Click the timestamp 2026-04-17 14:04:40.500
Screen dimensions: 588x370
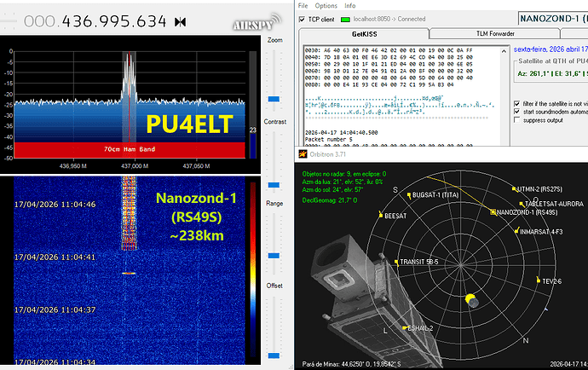(x=341, y=132)
